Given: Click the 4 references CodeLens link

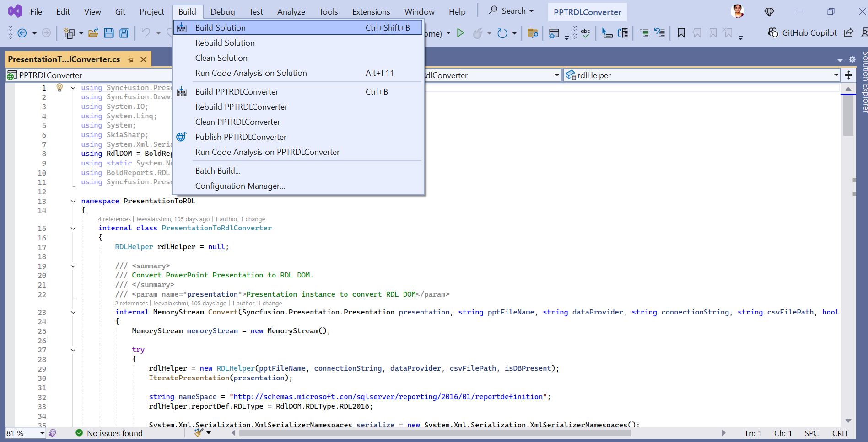Looking at the screenshot, I should (x=114, y=219).
